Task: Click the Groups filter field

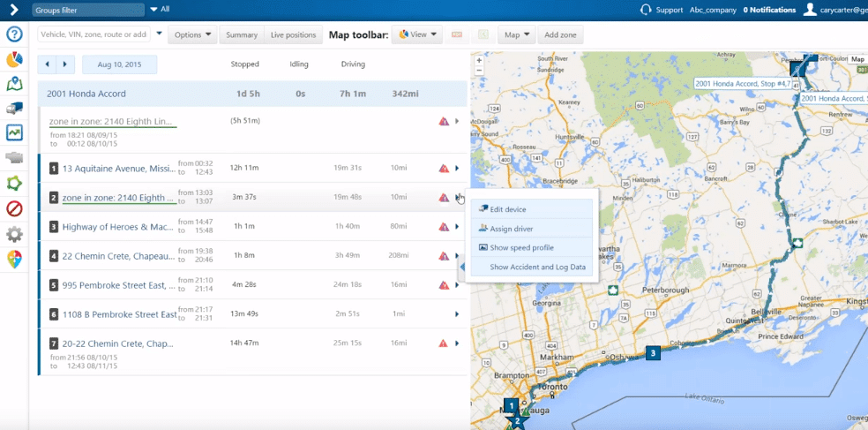Action: click(88, 10)
